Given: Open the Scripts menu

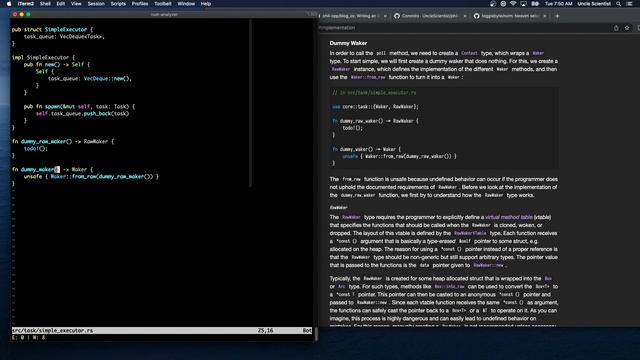Looking at the screenshot, I should (118, 4).
